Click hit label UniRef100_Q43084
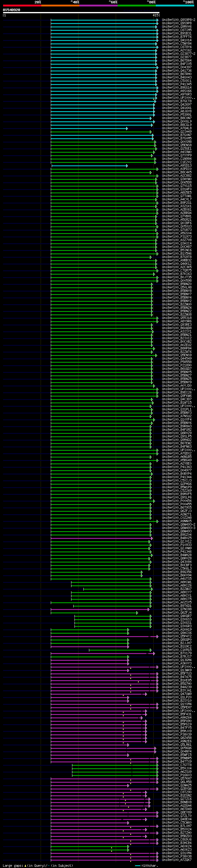Viewport: 197px width, 868px height. tap(176, 562)
